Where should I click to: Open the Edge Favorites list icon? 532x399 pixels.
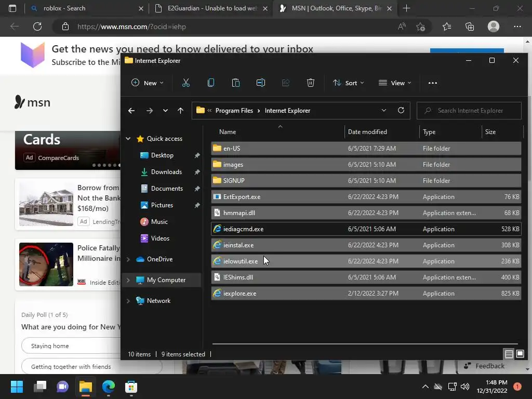pyautogui.click(x=447, y=26)
